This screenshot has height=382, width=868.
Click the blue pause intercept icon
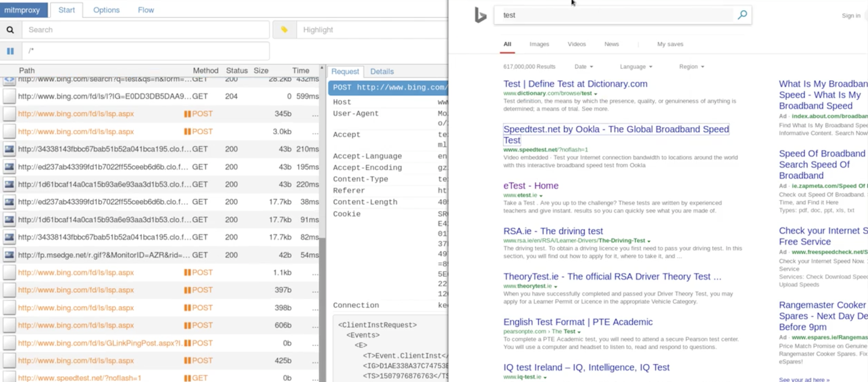click(x=10, y=51)
